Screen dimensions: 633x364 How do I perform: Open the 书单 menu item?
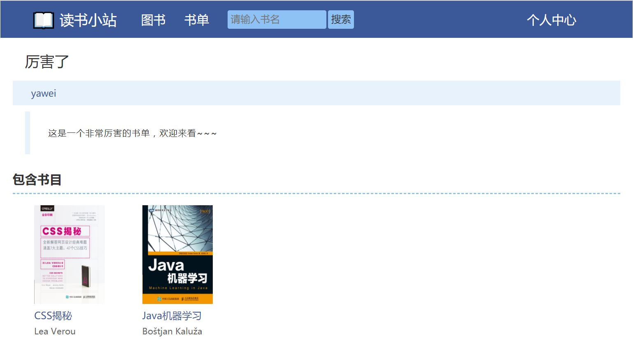coord(197,20)
